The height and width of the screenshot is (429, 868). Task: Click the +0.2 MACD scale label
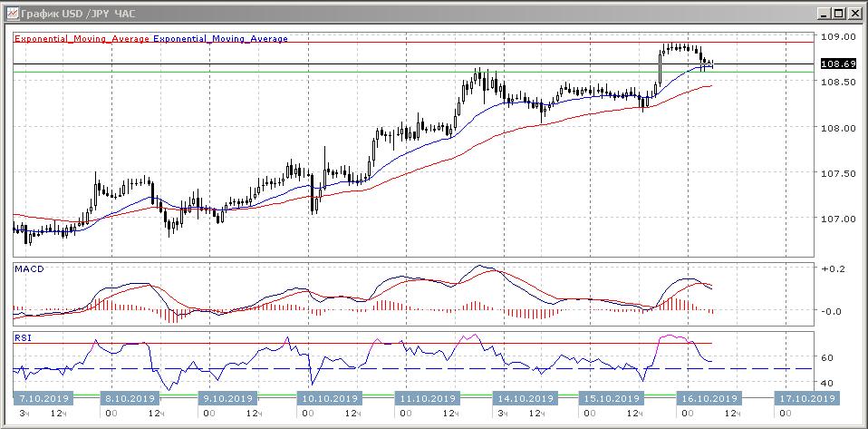834,269
